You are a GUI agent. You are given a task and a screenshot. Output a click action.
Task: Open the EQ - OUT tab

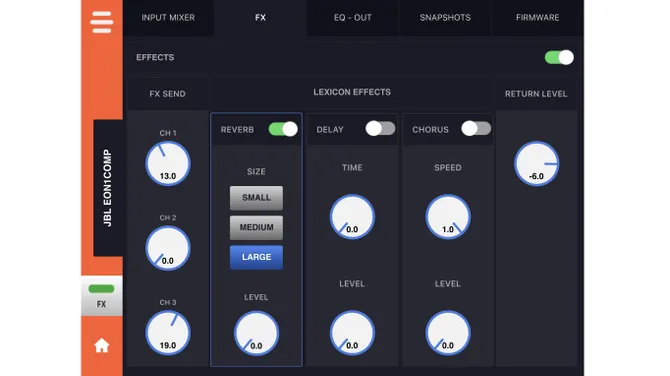[x=353, y=18]
